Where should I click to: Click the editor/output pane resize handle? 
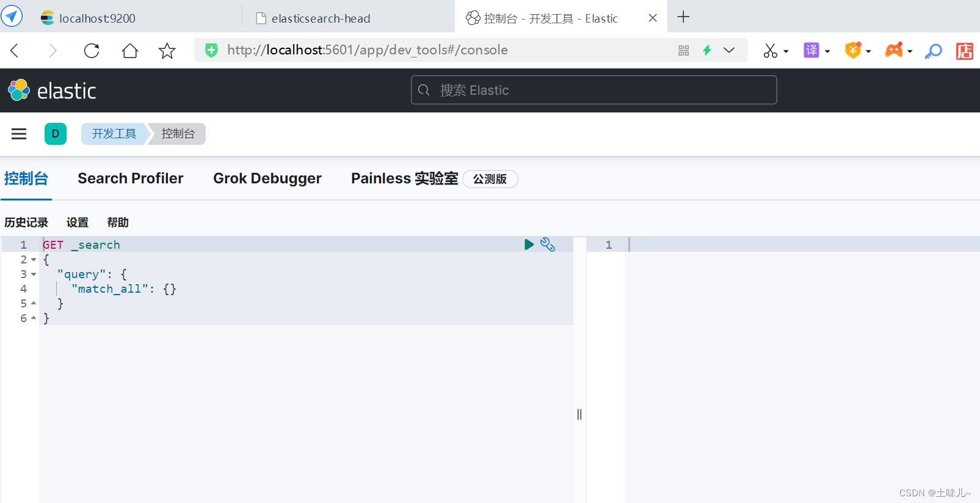point(579,414)
